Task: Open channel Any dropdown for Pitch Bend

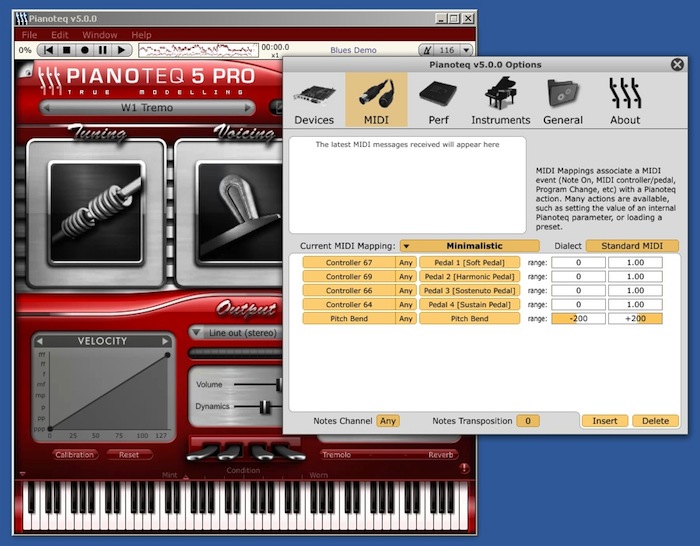Action: pyautogui.click(x=406, y=318)
